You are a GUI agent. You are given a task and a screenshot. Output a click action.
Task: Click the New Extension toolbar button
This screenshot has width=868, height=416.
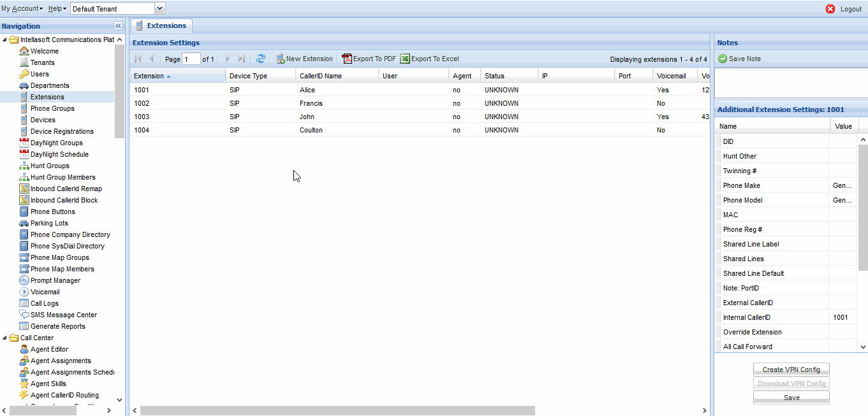(304, 59)
